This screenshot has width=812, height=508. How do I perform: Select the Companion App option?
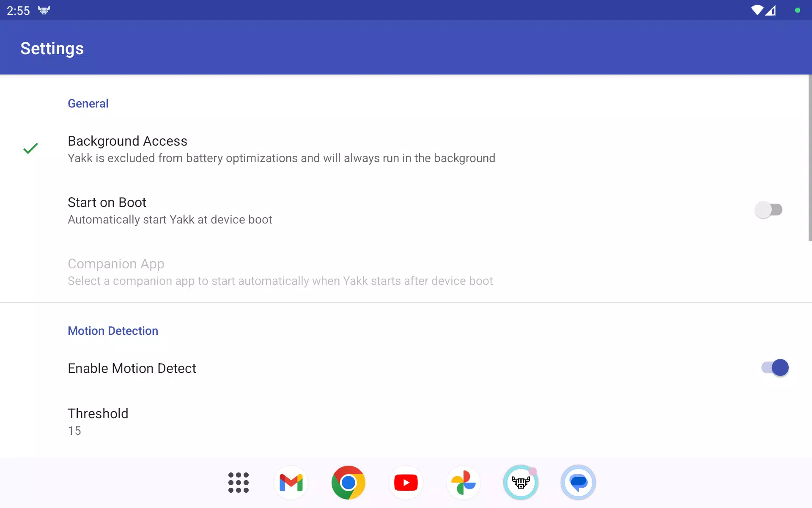coord(406,272)
